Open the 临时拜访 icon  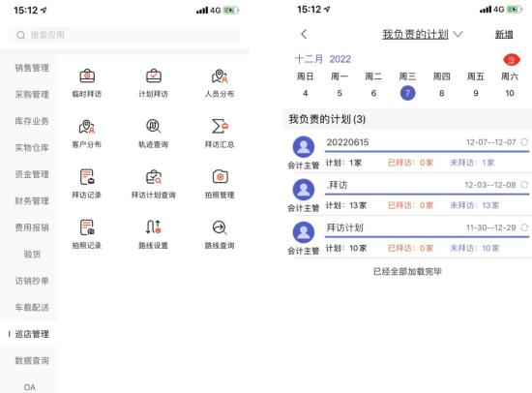[87, 76]
